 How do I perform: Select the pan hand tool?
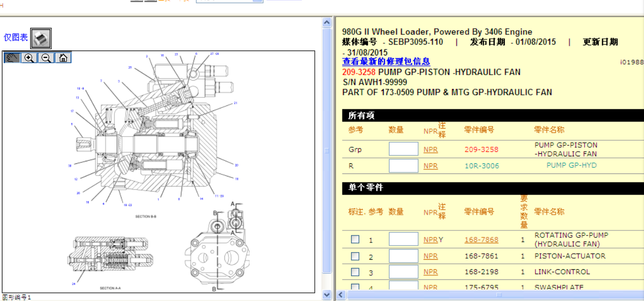coord(12,57)
